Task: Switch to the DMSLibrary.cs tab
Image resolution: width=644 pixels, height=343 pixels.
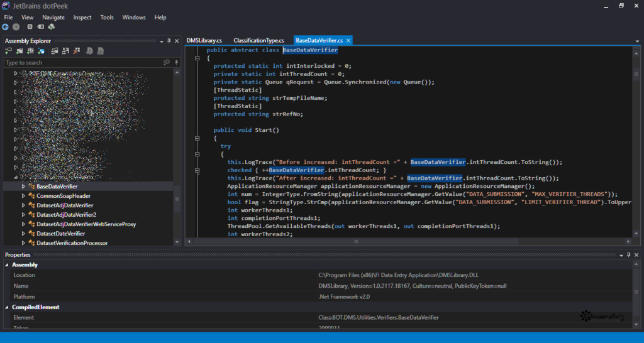Action: pyautogui.click(x=204, y=40)
